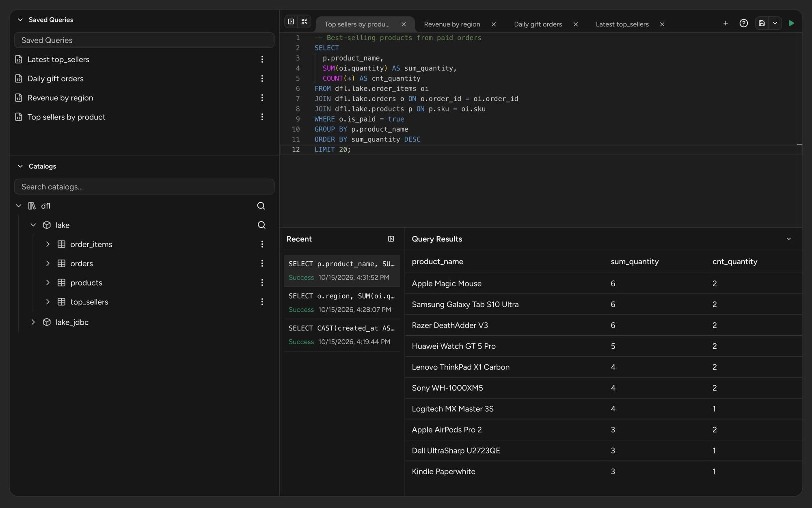The image size is (812, 508).
Task: Click the order_items table grid icon
Action: point(61,244)
